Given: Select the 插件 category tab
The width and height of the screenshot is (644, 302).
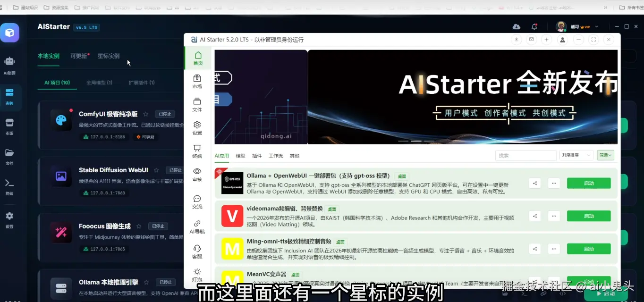Looking at the screenshot, I should pos(257,156).
